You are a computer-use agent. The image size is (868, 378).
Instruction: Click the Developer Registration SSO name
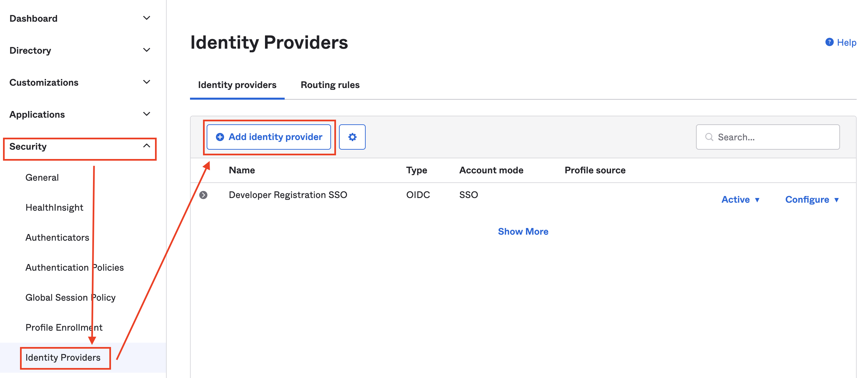(288, 195)
